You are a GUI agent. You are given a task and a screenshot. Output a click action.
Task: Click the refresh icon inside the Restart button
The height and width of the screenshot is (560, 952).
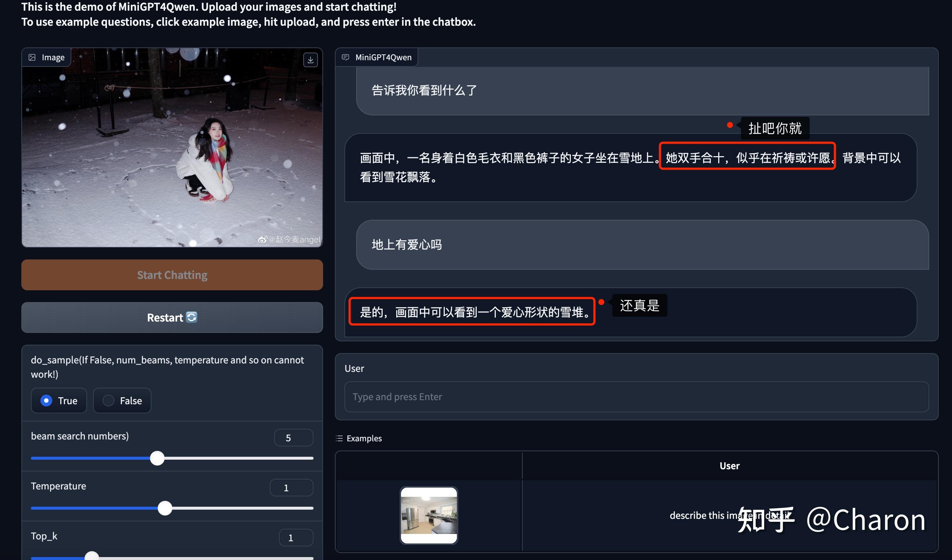coord(192,317)
